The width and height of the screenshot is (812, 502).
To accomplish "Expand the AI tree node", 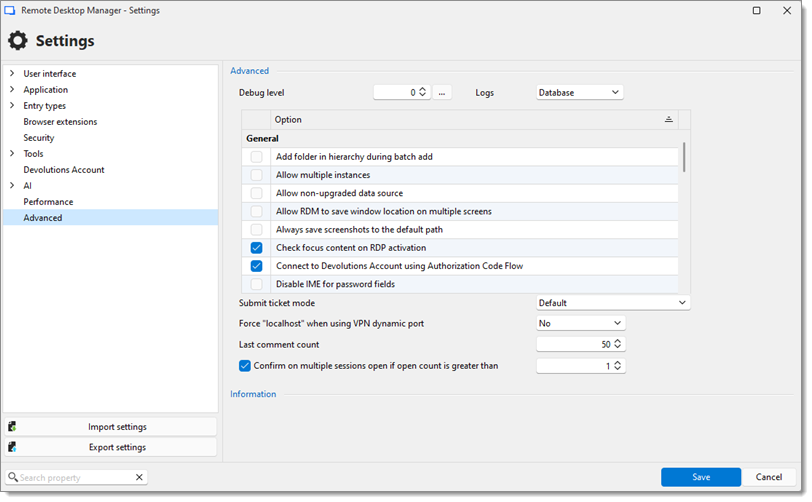I will (x=12, y=185).
